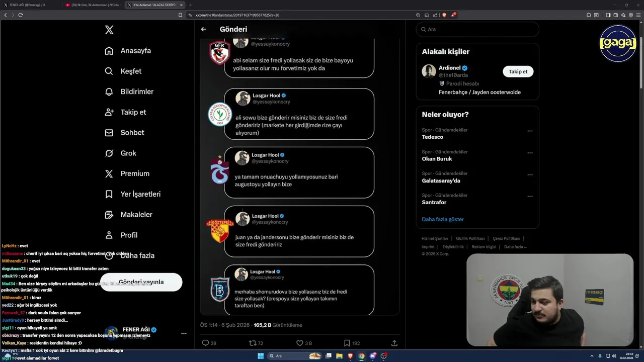
Task: Open Discord from the taskbar
Action: point(373,356)
